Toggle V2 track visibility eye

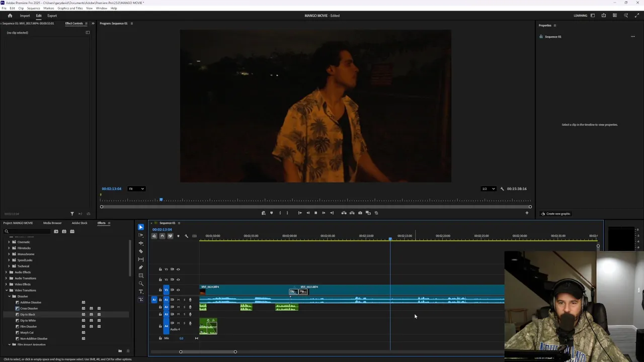178,280
